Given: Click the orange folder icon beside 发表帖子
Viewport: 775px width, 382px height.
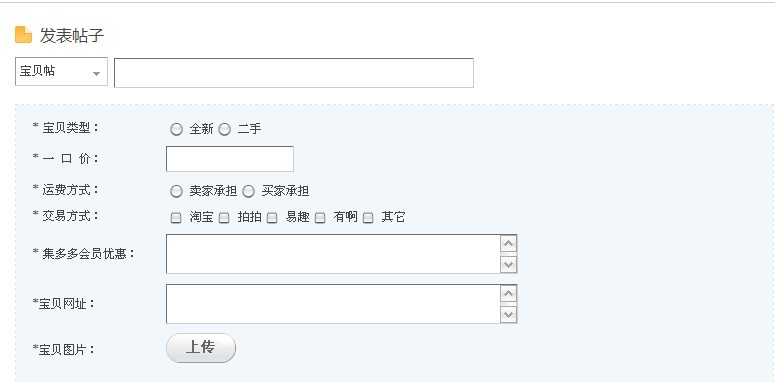Looking at the screenshot, I should pyautogui.click(x=23, y=35).
